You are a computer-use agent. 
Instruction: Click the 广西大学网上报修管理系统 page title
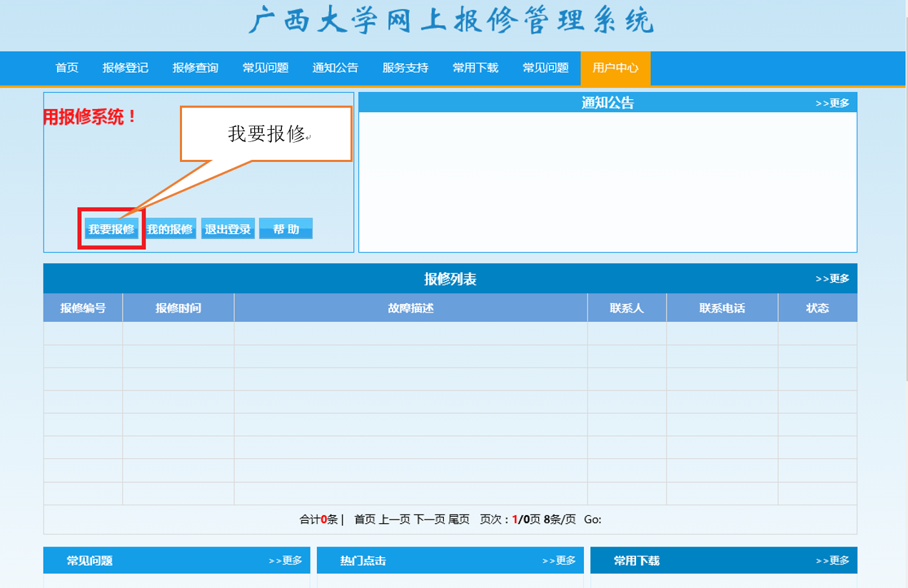[x=451, y=21]
